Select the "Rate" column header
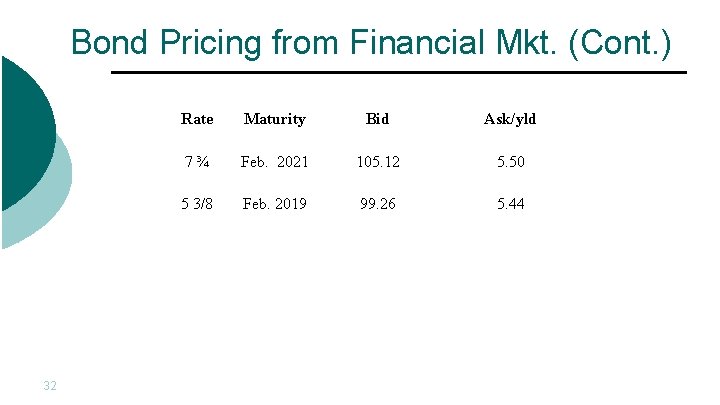This screenshot has width=720, height=405. [x=197, y=119]
